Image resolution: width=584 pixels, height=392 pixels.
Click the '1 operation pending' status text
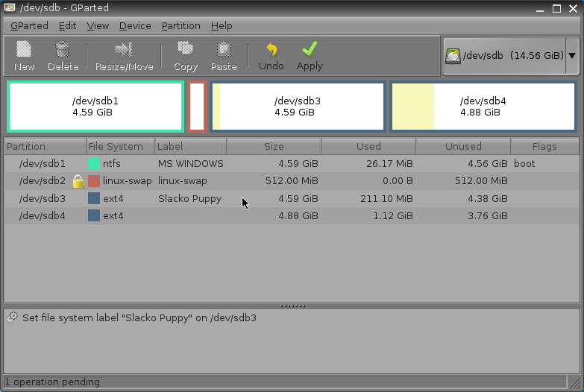coord(52,382)
